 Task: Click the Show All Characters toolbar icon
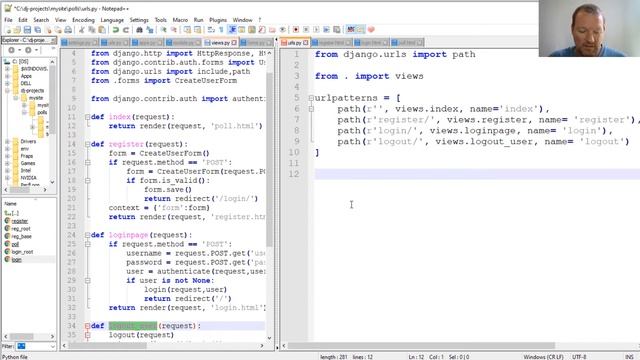coord(221,30)
